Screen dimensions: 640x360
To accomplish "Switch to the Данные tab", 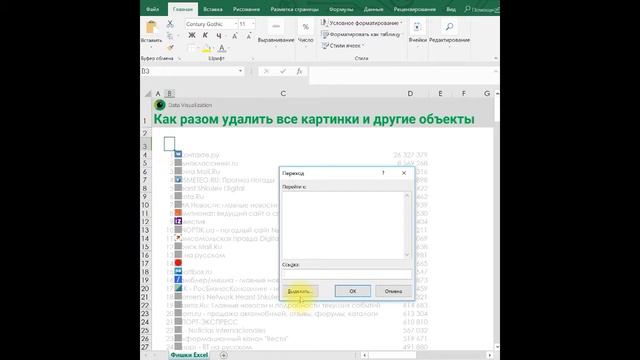I will [x=373, y=9].
